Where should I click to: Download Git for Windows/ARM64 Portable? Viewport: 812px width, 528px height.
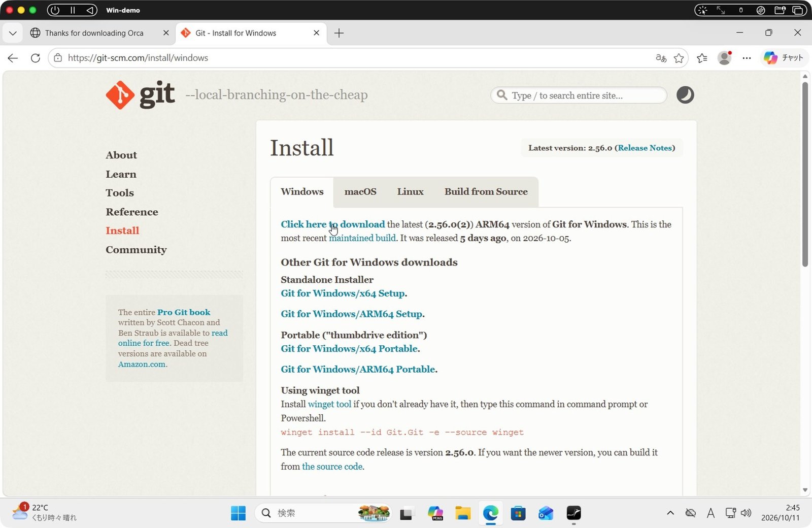358,369
